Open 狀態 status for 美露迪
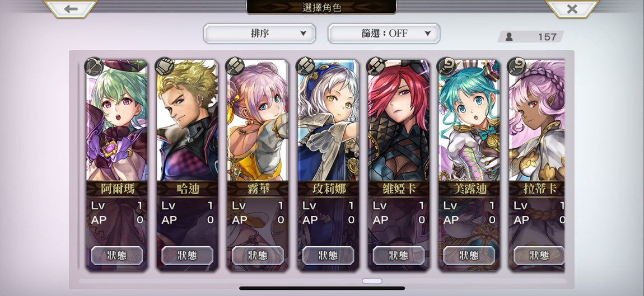Viewport: 644px width, 296px height. (x=469, y=255)
